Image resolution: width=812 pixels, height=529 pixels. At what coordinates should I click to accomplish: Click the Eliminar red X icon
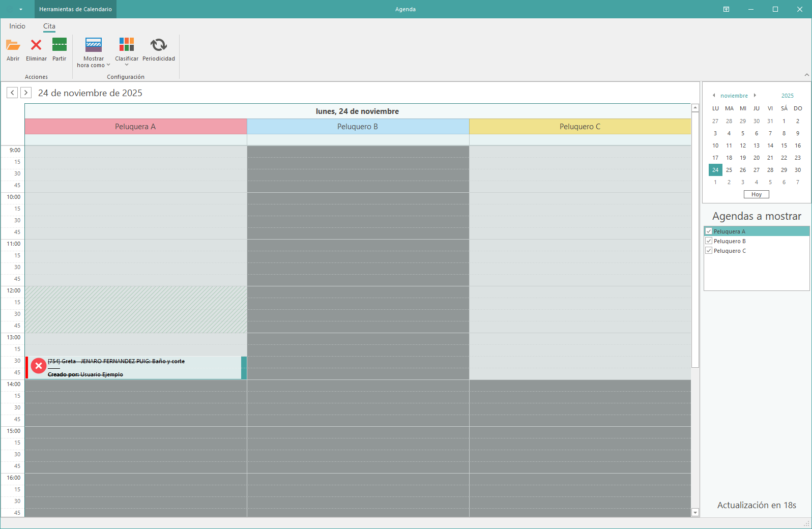coord(36,45)
